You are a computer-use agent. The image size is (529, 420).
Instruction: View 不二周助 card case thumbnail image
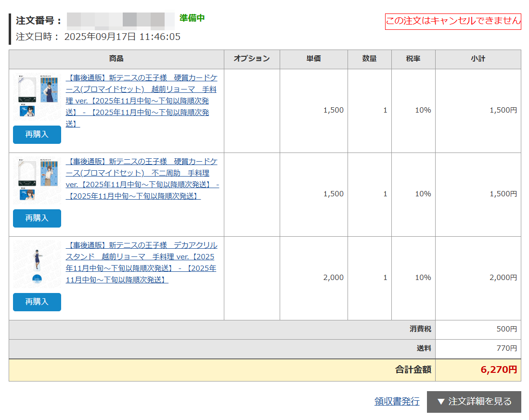click(37, 181)
